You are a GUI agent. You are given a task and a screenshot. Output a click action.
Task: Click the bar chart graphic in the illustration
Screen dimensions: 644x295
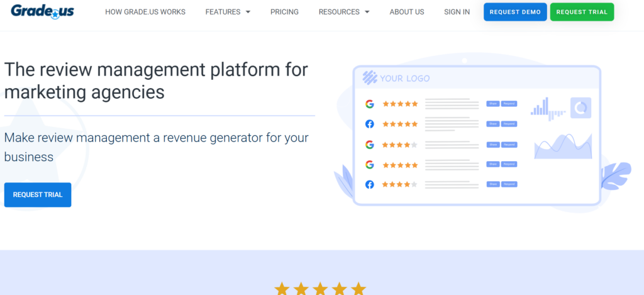tap(548, 109)
